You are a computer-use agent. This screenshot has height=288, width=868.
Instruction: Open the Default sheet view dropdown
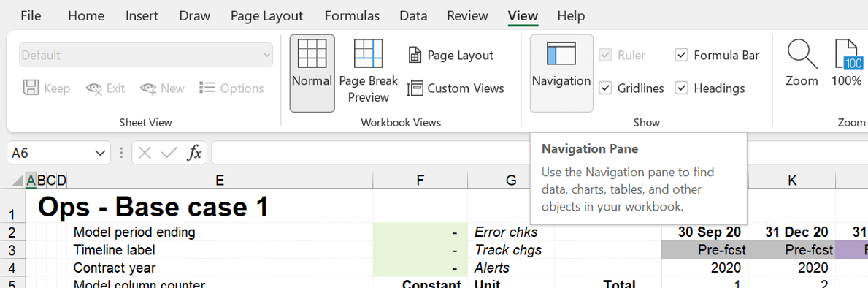pyautogui.click(x=146, y=56)
